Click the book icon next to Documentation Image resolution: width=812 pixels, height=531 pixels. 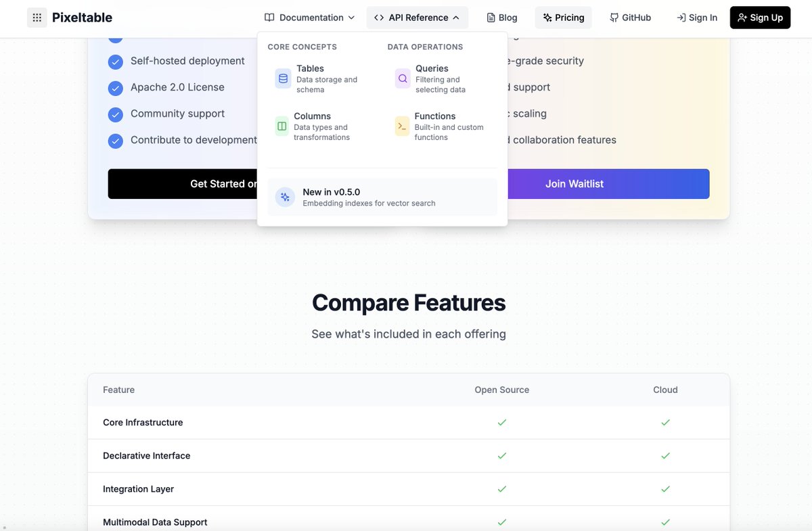269,18
